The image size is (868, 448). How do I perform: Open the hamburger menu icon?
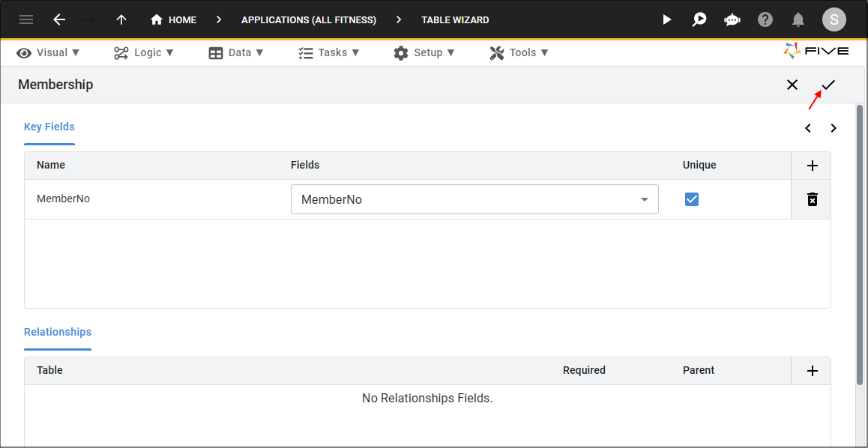26,20
